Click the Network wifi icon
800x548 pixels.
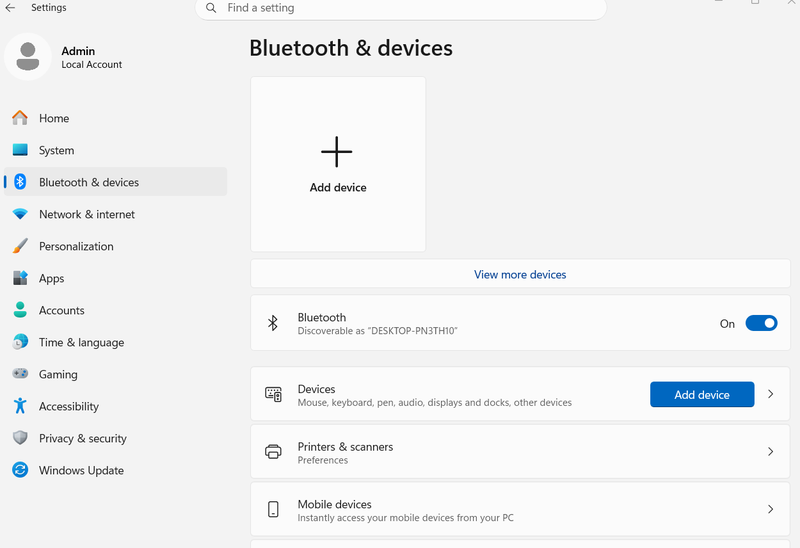pyautogui.click(x=20, y=214)
